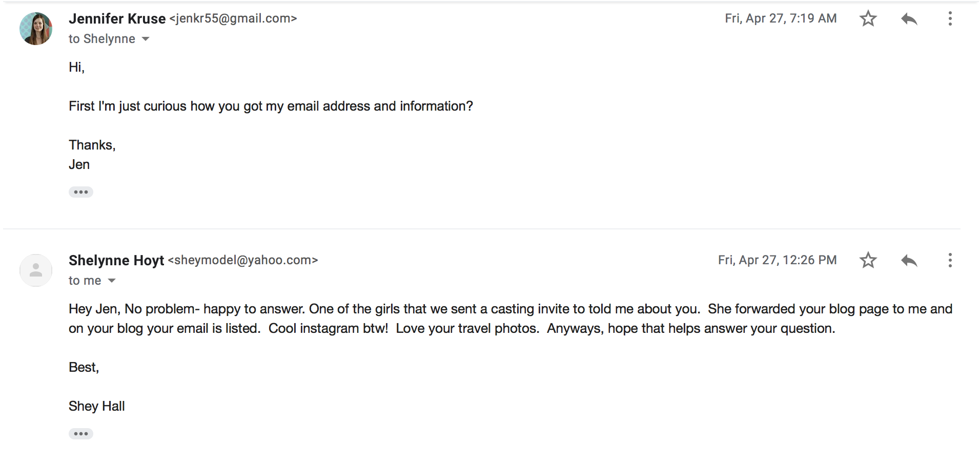Click the jenkr55@gmail.com address
The image size is (980, 466).
click(233, 18)
